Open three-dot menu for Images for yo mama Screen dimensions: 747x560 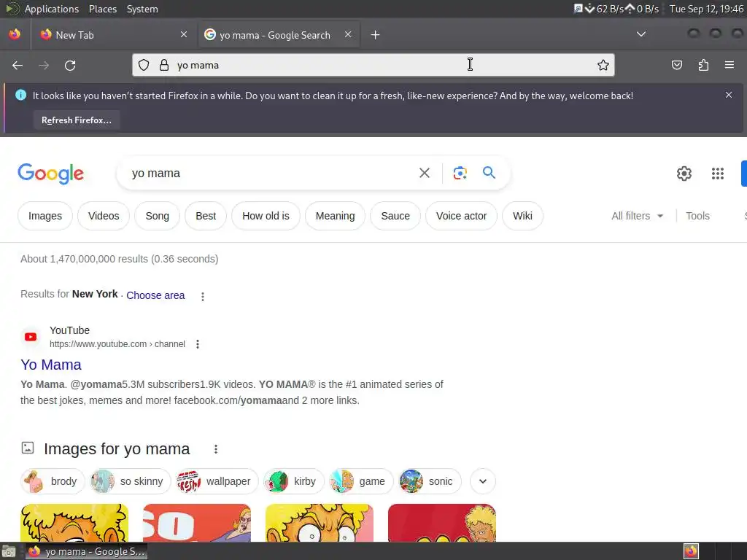click(216, 449)
